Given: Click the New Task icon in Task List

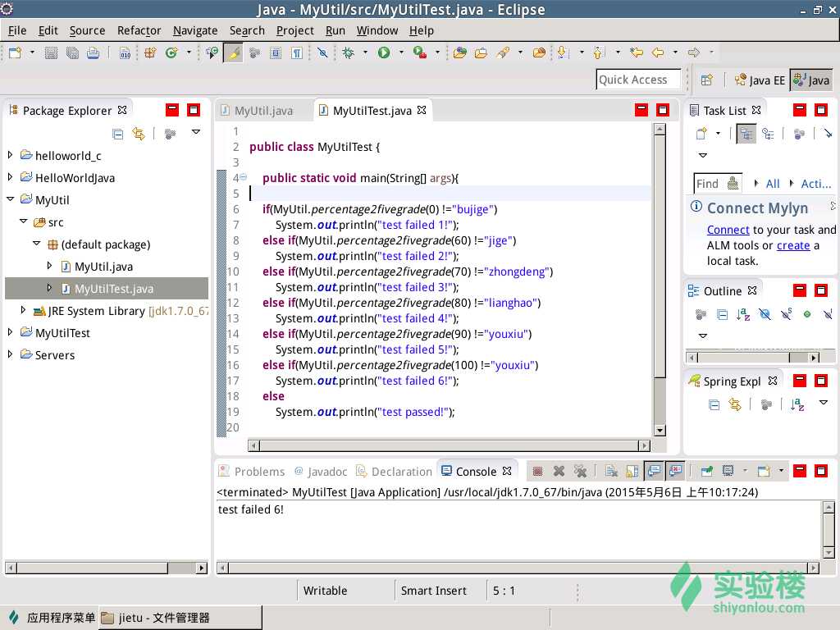Looking at the screenshot, I should (x=701, y=134).
